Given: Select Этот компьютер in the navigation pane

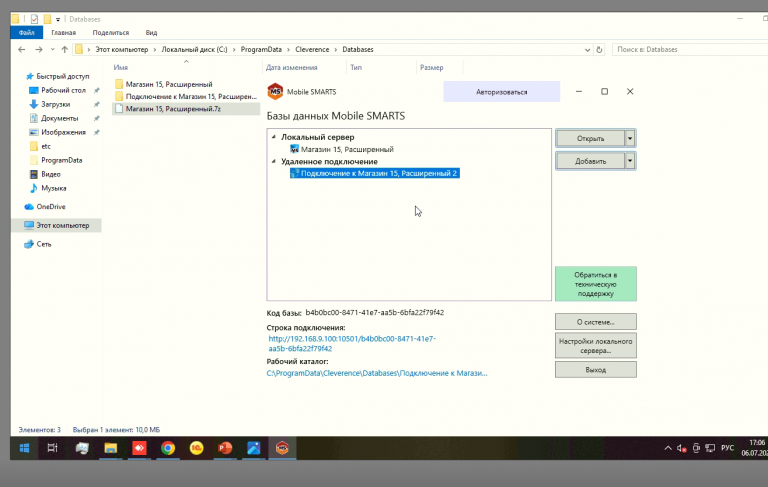Looking at the screenshot, I should [56, 225].
